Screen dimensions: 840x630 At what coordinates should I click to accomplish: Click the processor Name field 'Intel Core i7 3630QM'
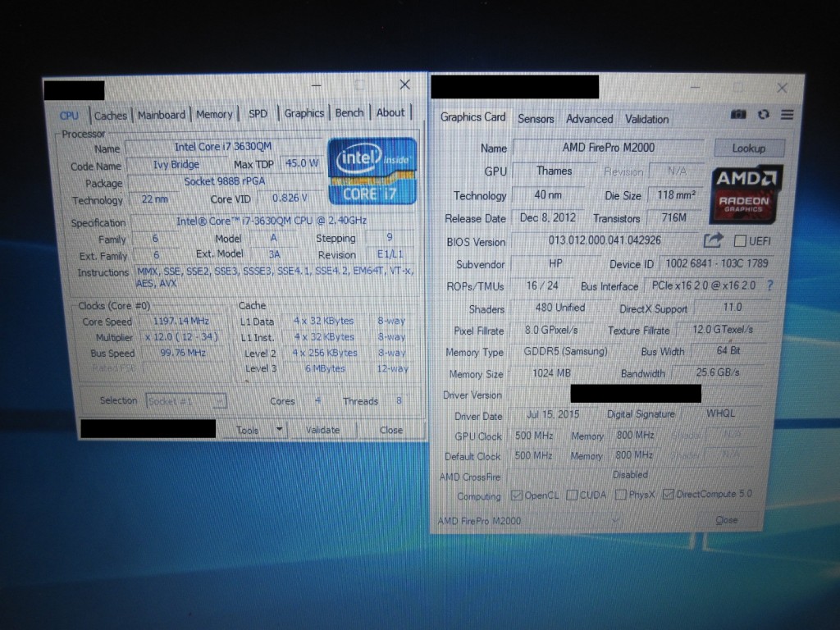point(223,147)
